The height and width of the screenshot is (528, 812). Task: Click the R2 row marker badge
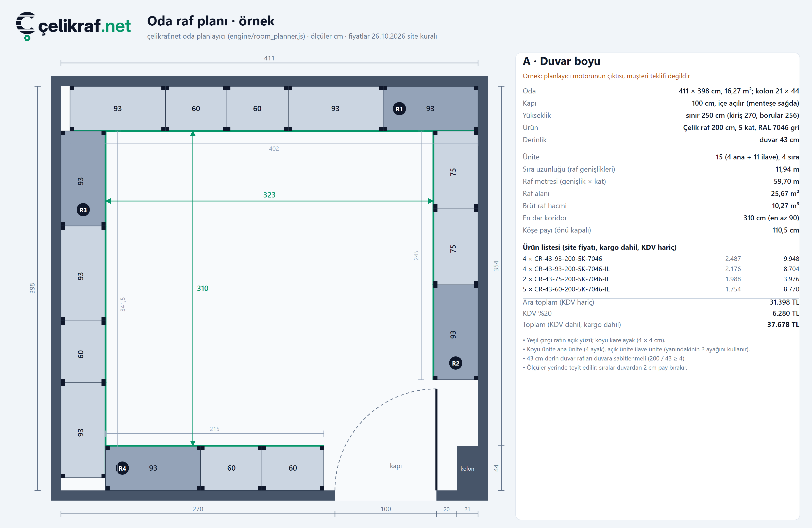coord(455,363)
